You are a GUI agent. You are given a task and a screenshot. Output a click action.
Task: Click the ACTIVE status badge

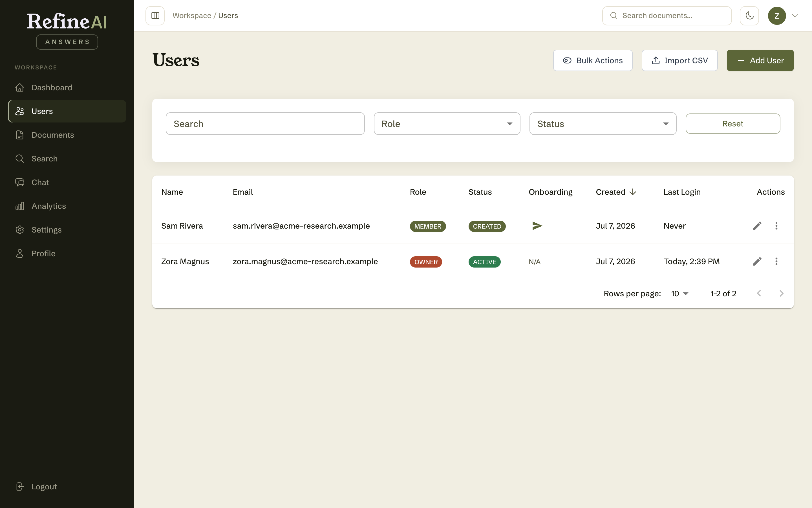(x=484, y=262)
